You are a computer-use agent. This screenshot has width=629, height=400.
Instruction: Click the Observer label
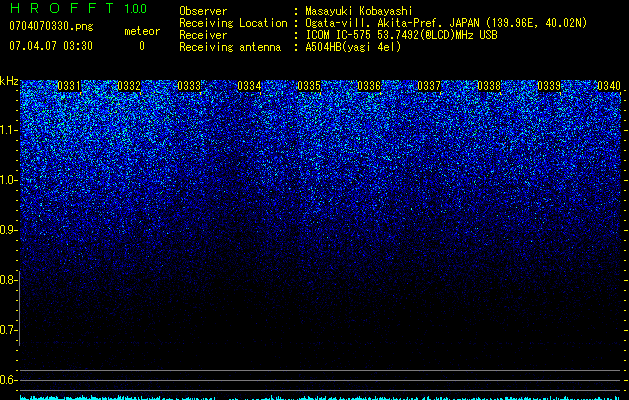tap(203, 11)
